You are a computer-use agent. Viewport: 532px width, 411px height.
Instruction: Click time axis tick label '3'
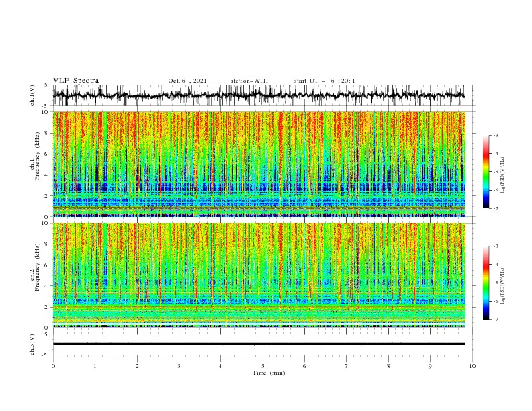click(179, 366)
